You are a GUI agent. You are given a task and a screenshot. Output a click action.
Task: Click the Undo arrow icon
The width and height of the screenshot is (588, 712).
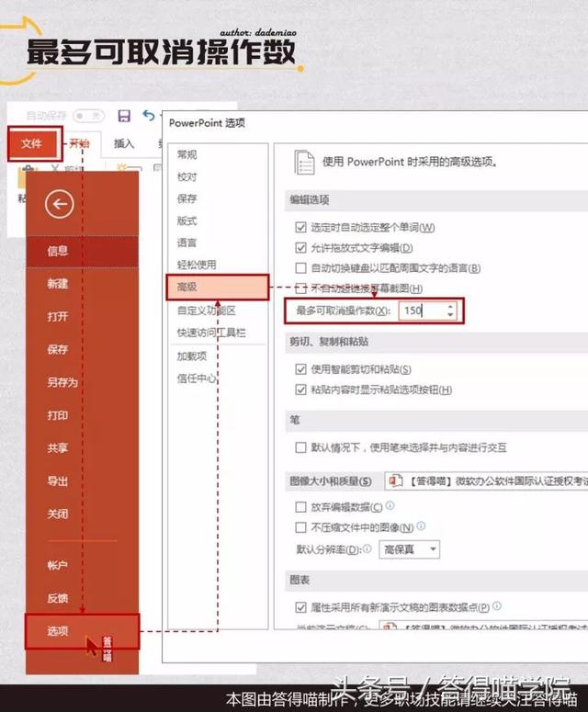coord(148,116)
